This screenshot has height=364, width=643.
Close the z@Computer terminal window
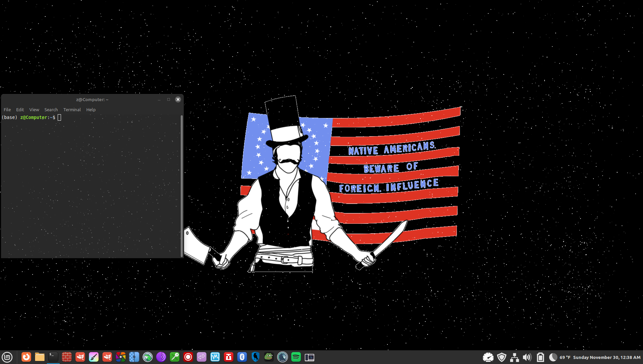[178, 99]
